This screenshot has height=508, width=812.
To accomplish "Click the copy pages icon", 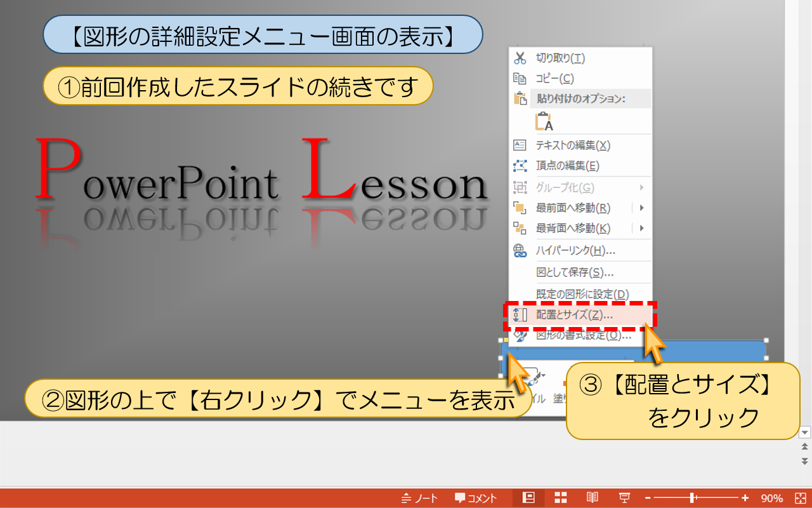I will 520,79.
